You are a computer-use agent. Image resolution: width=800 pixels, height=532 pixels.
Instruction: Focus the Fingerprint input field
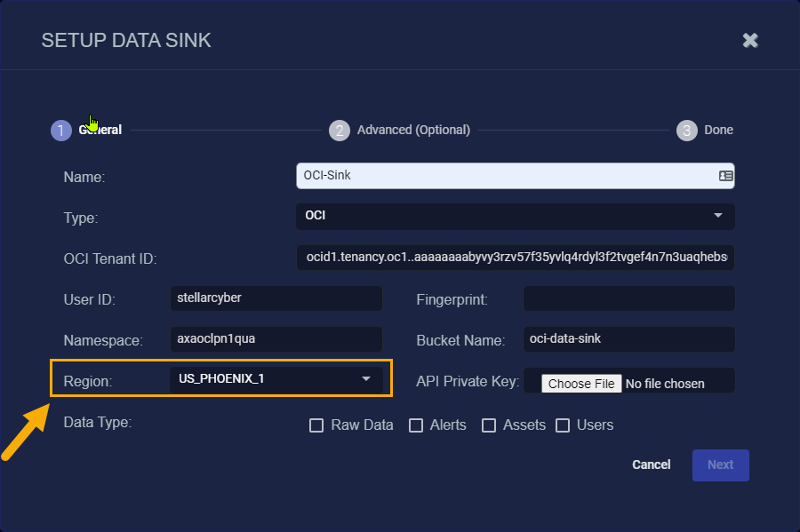click(629, 298)
